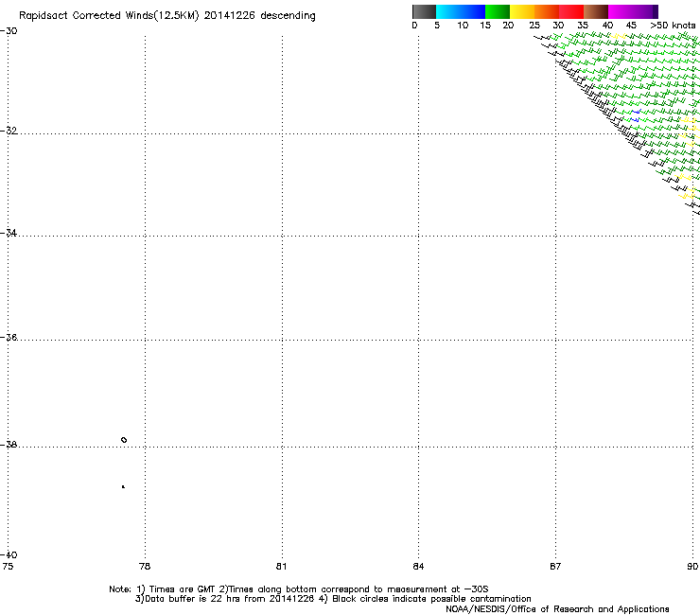The height and width of the screenshot is (615, 700).
Task: Click the blue wind barbs in the swath
Action: [x=636, y=115]
